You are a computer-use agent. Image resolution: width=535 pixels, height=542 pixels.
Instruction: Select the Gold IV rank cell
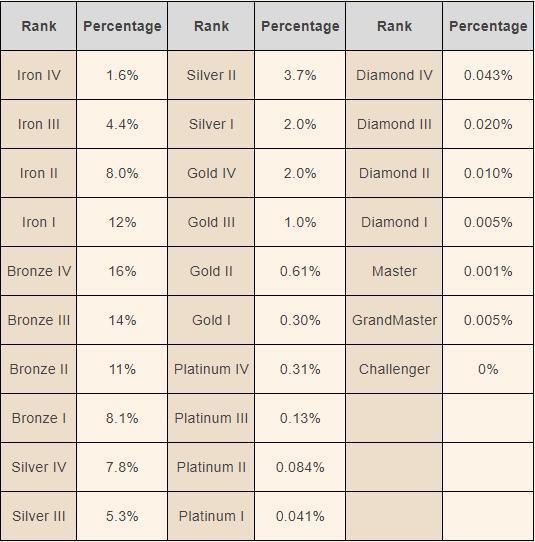coord(211,173)
